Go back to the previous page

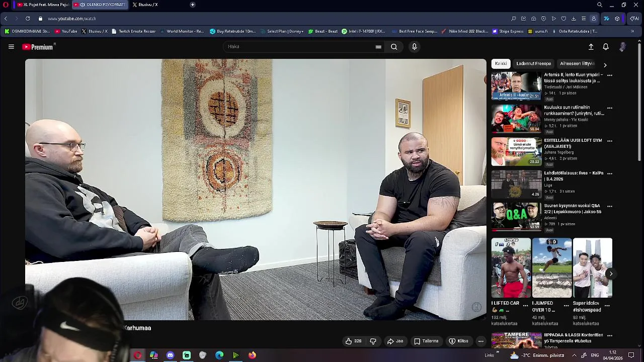(x=6, y=19)
